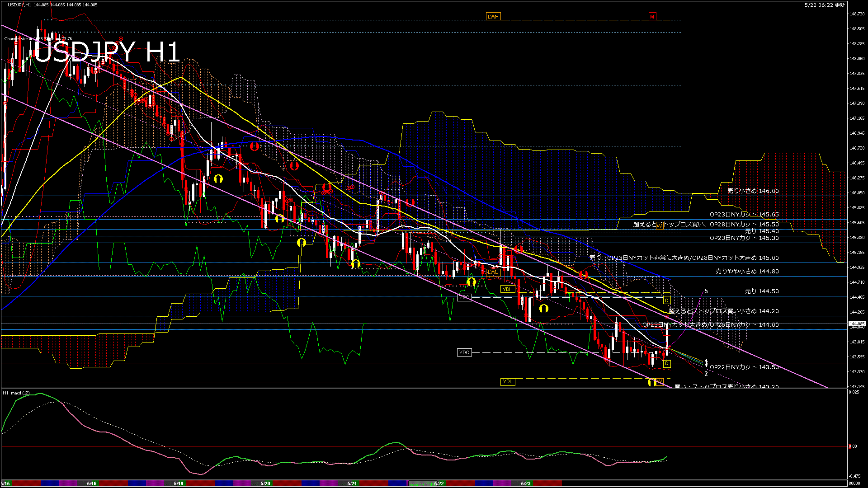Click the OP22日NYカット 143.50 label
This screenshot has height=488, width=868.
point(744,367)
